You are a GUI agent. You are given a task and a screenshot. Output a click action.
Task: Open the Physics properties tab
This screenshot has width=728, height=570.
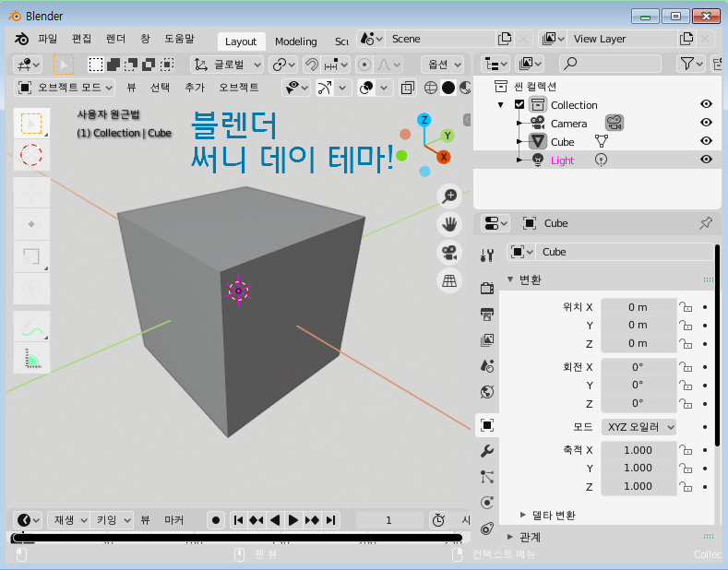(487, 503)
